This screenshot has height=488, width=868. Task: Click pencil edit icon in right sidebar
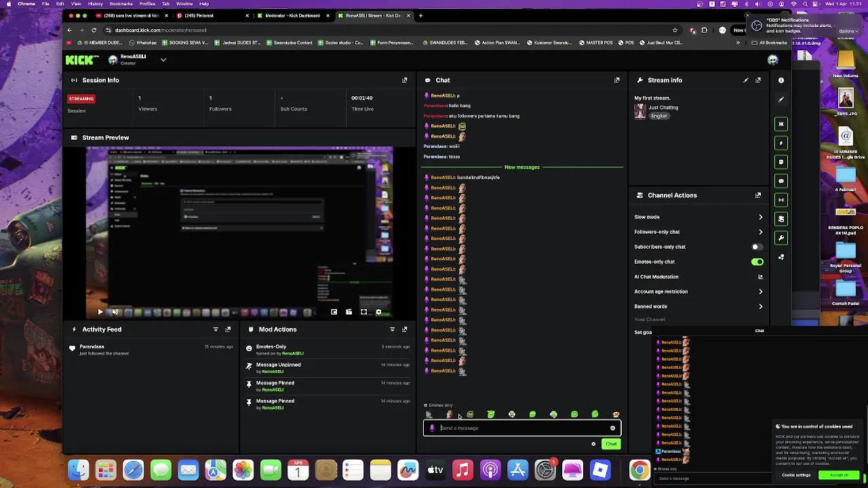tap(781, 99)
